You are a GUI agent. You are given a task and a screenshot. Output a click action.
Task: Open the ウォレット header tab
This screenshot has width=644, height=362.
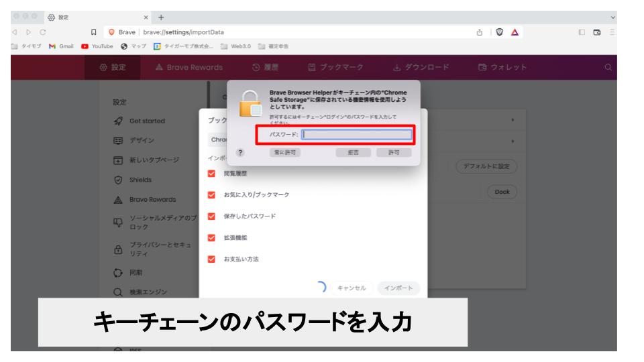[502, 67]
